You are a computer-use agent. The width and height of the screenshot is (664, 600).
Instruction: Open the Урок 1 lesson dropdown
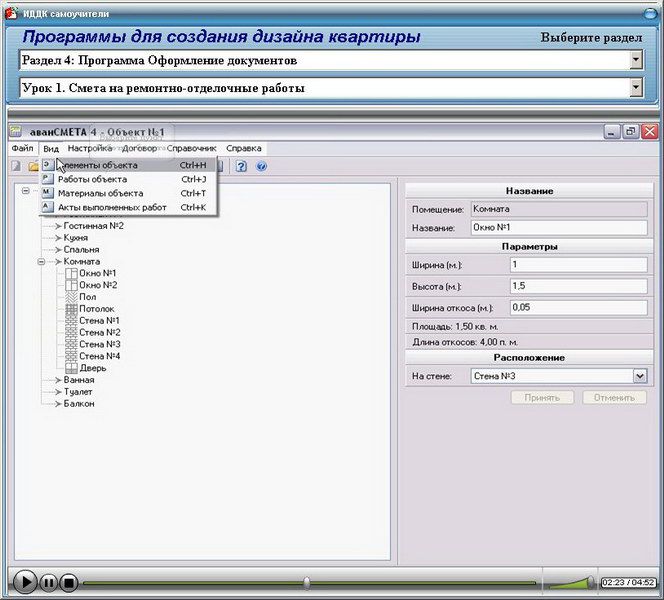point(636,87)
